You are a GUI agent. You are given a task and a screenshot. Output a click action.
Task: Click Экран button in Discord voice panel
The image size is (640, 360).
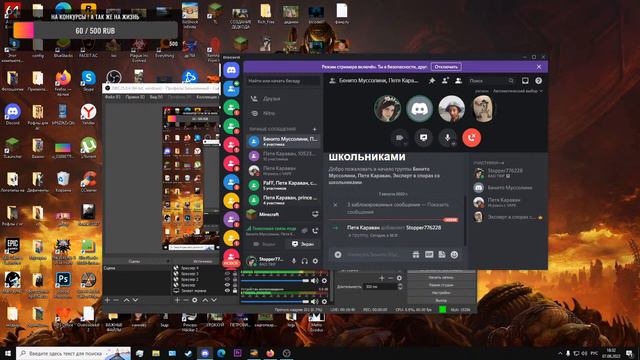click(x=302, y=244)
